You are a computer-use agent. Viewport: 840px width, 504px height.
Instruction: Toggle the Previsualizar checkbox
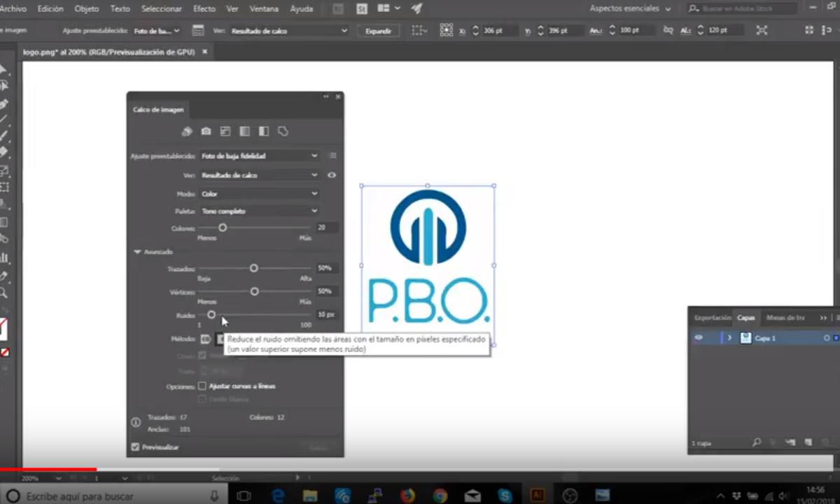click(135, 447)
